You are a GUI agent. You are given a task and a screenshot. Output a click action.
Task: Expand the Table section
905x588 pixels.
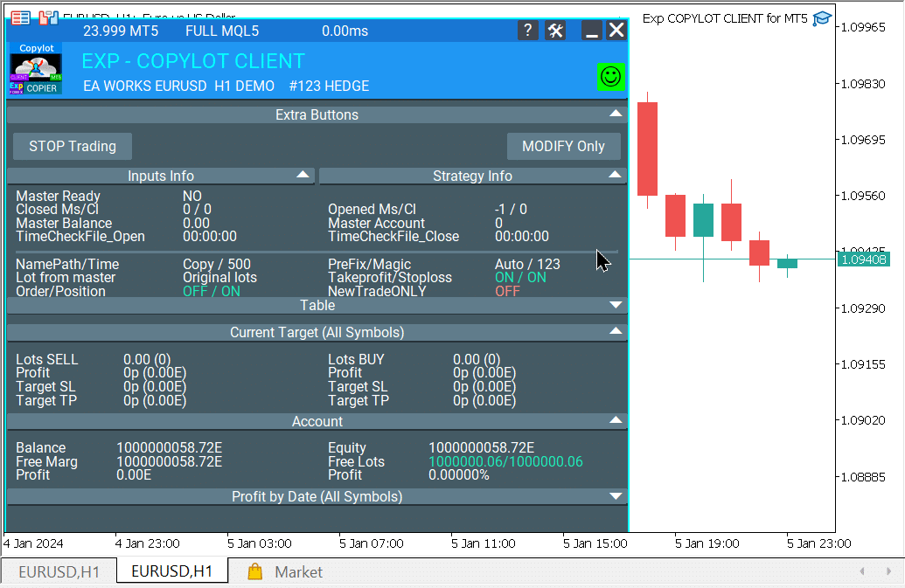(616, 305)
